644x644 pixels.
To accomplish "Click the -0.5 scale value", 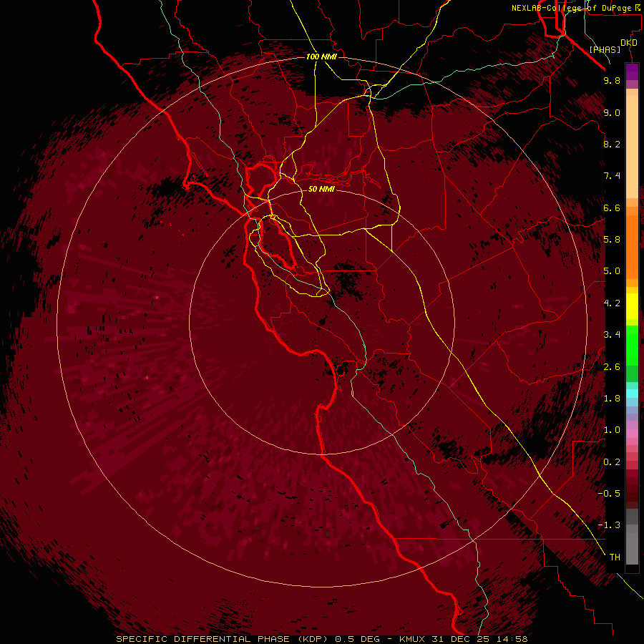I will click(609, 494).
